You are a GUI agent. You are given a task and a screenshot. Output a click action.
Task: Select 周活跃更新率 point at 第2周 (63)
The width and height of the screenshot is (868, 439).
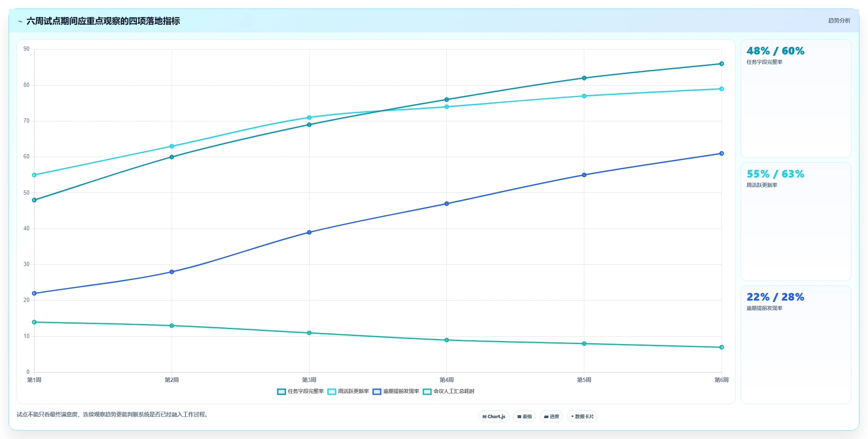coord(172,146)
